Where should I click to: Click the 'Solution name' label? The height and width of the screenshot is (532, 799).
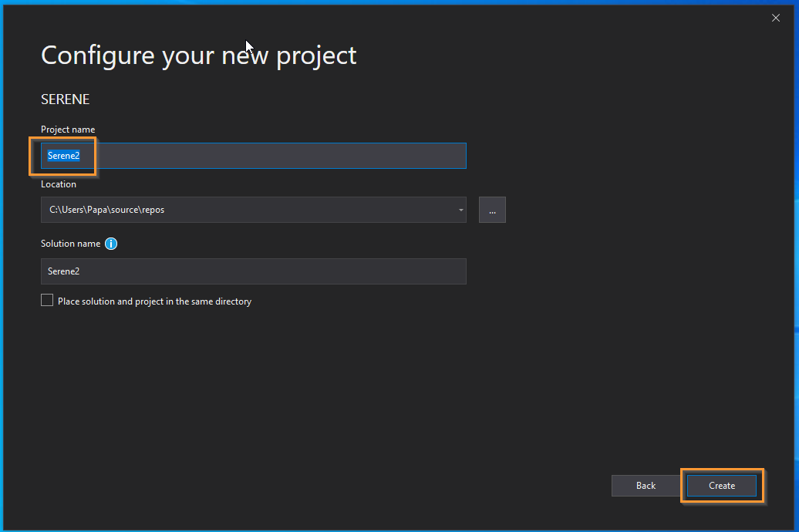(x=70, y=244)
